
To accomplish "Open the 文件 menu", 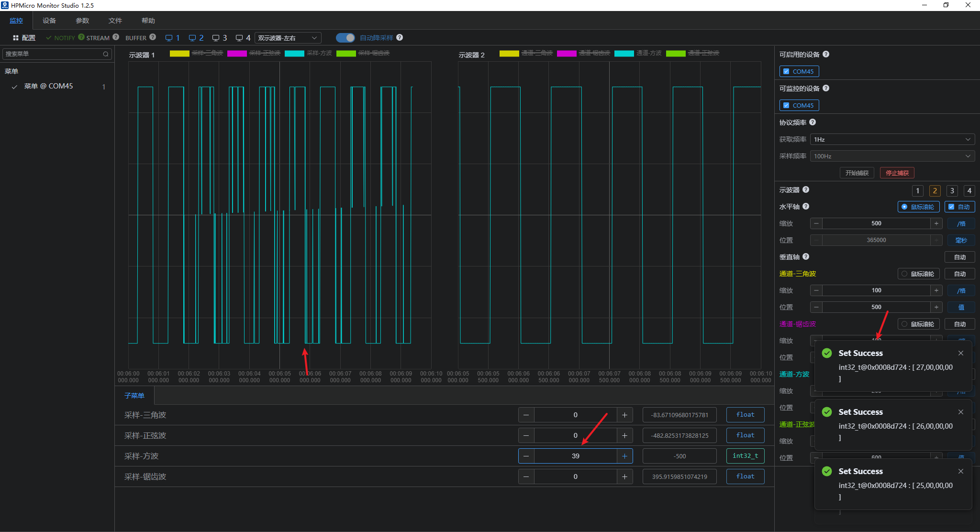I will tap(115, 21).
